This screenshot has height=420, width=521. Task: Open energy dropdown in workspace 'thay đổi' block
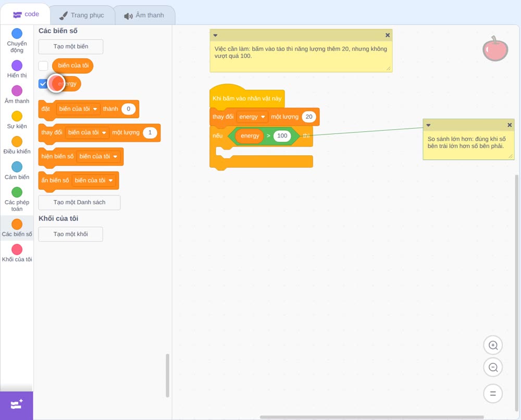coord(252,117)
